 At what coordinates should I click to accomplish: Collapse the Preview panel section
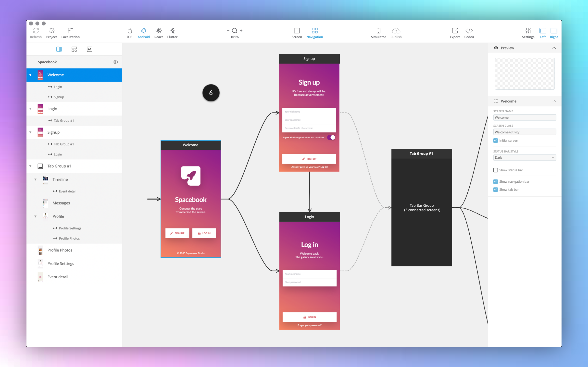pyautogui.click(x=554, y=48)
